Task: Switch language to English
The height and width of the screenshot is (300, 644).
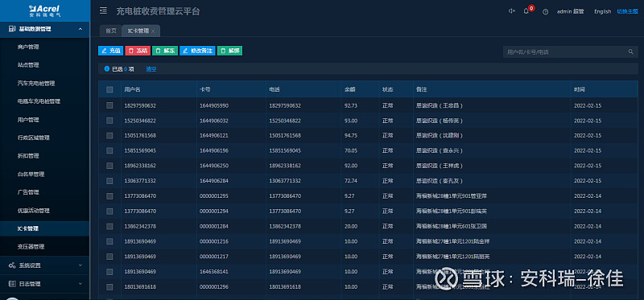Action: pyautogui.click(x=602, y=11)
